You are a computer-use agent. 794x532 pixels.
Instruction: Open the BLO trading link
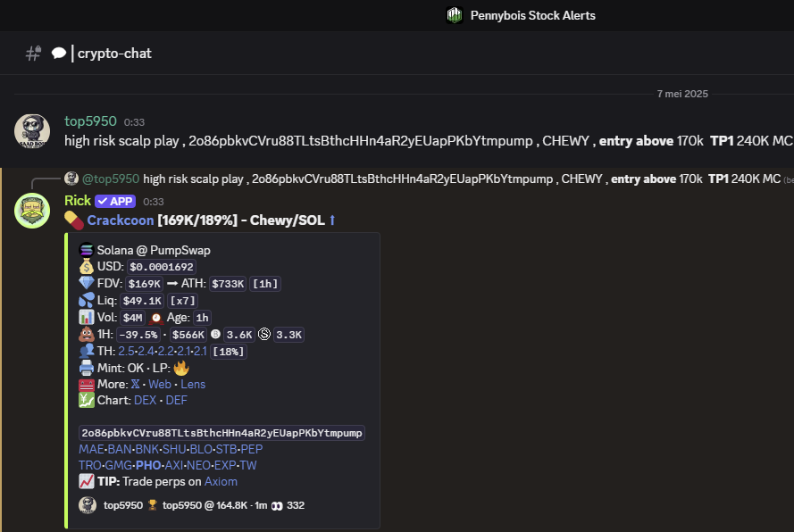(201, 449)
